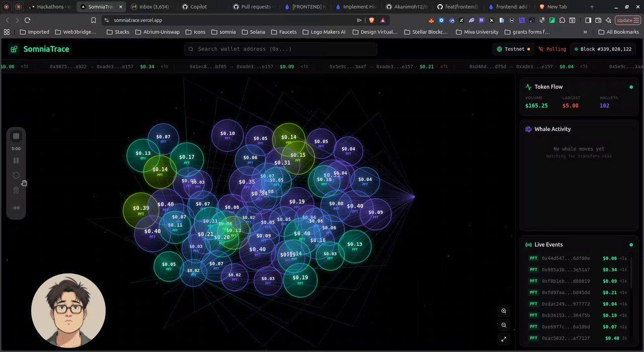Open the Stacks bookmarks folder
The image size is (644, 352).
click(x=118, y=32)
